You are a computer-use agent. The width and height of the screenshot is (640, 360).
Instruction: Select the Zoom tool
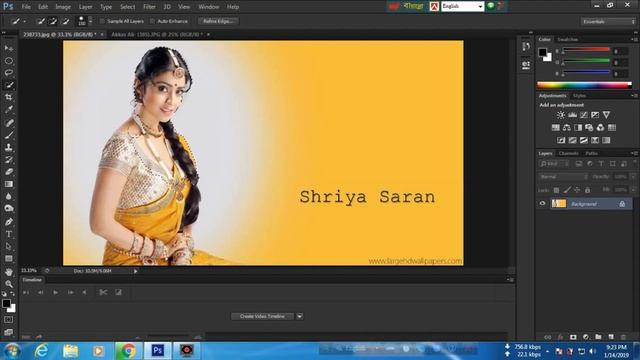(9, 284)
